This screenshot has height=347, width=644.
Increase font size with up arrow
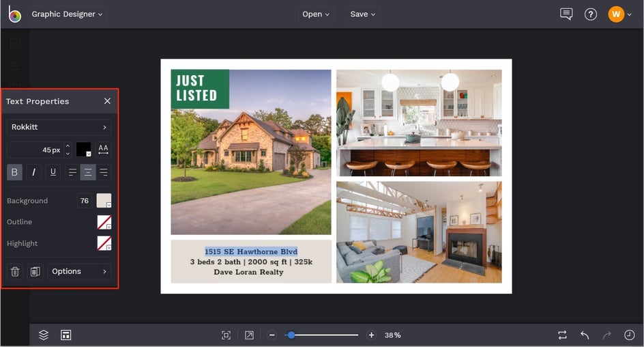point(68,146)
